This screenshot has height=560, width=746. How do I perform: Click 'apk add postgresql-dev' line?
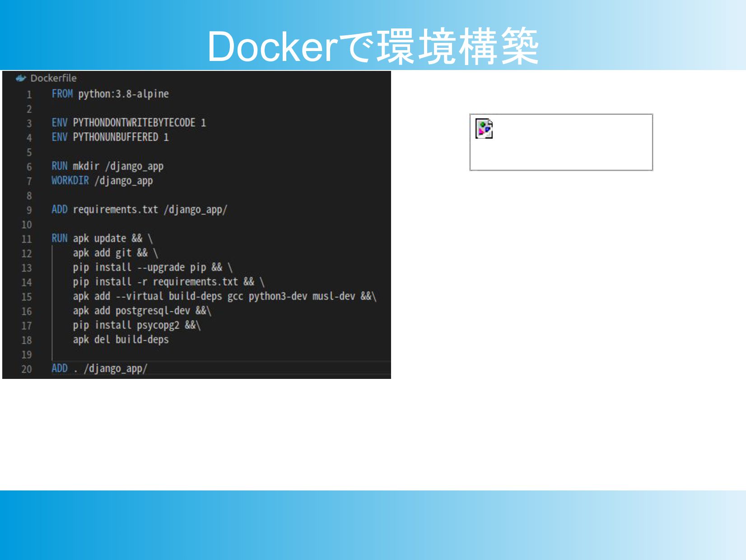142,311
